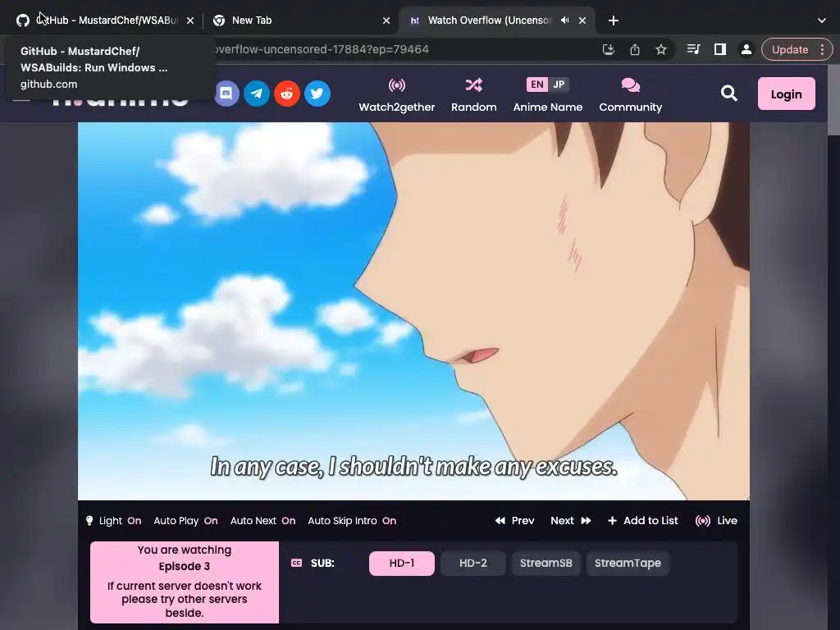Select the StreamSB server

546,564
